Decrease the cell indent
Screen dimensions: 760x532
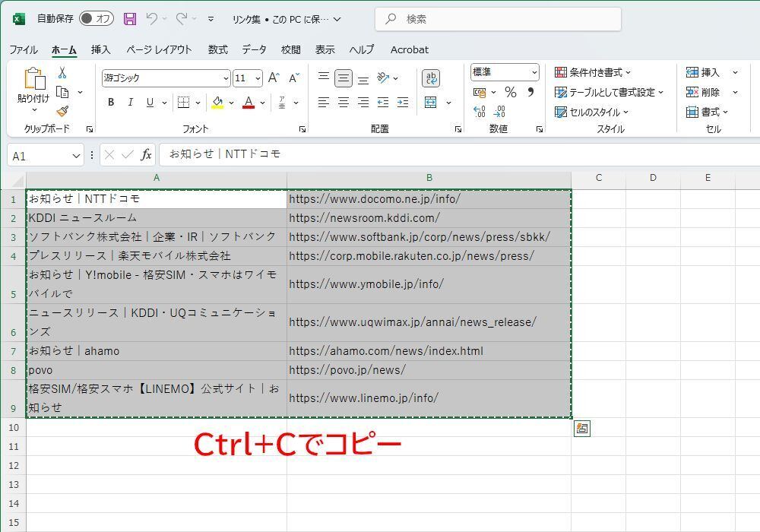tap(383, 103)
